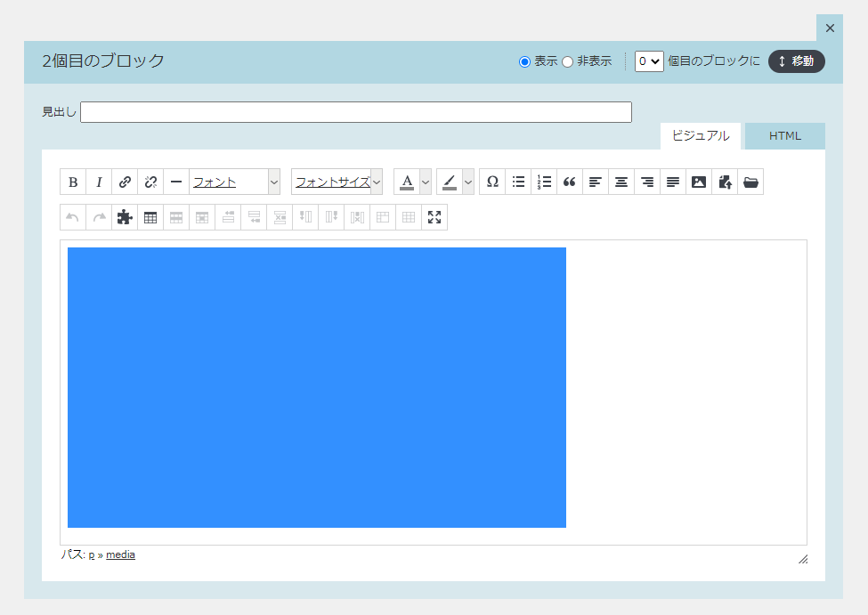Create a bulleted list
The height and width of the screenshot is (615, 868).
518,182
